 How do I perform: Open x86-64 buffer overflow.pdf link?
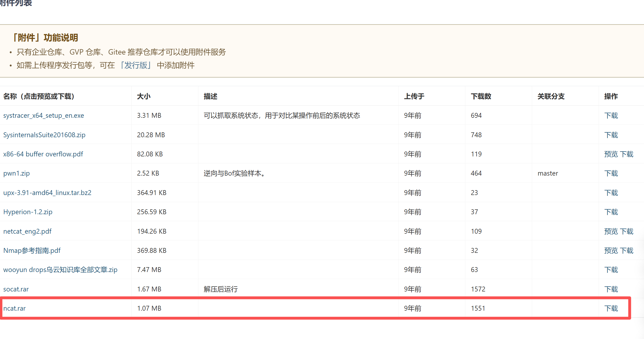coord(43,154)
